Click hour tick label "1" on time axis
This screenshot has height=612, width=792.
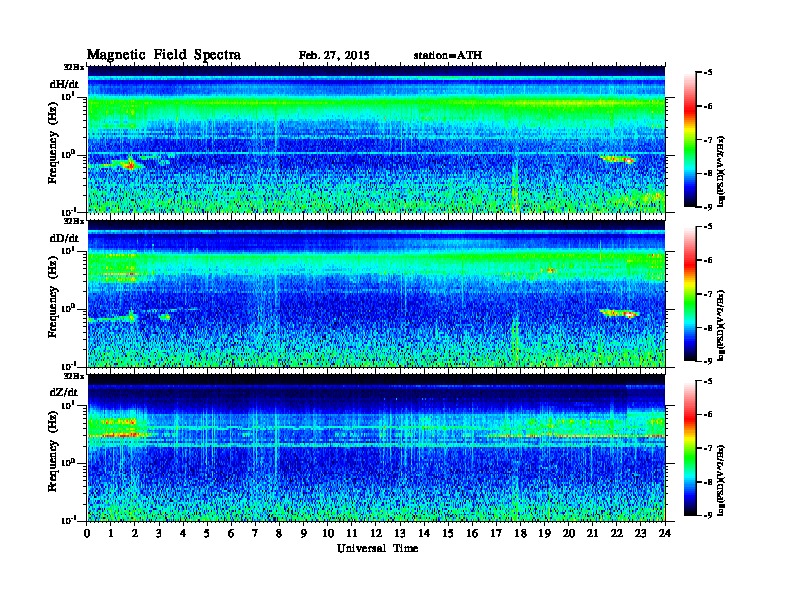[112, 533]
